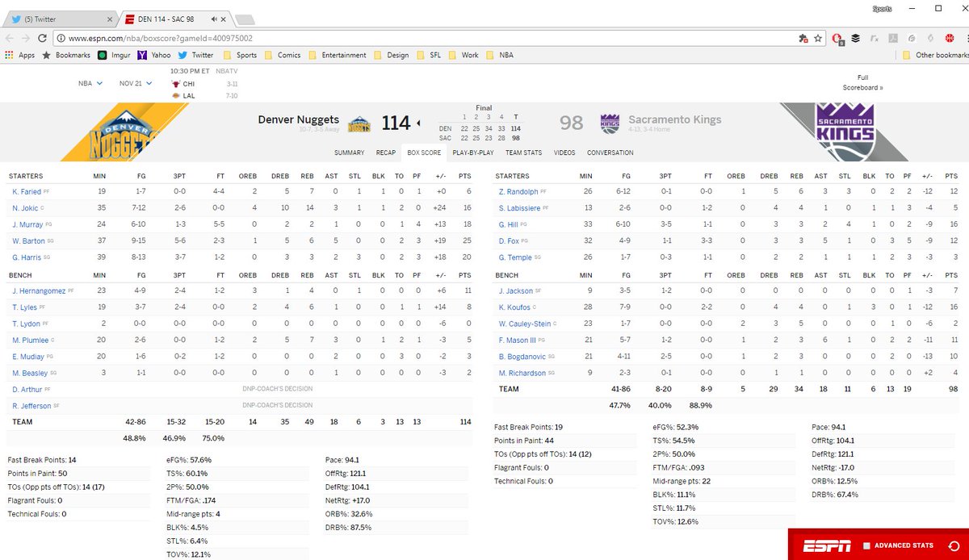Image resolution: width=969 pixels, height=560 pixels.
Task: Open the Apps grid shortcut
Action: [19, 56]
